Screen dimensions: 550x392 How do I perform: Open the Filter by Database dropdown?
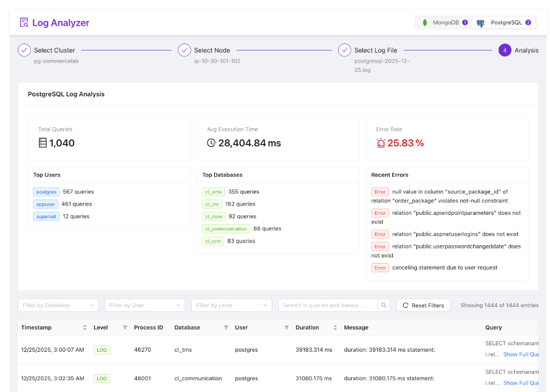coord(57,305)
